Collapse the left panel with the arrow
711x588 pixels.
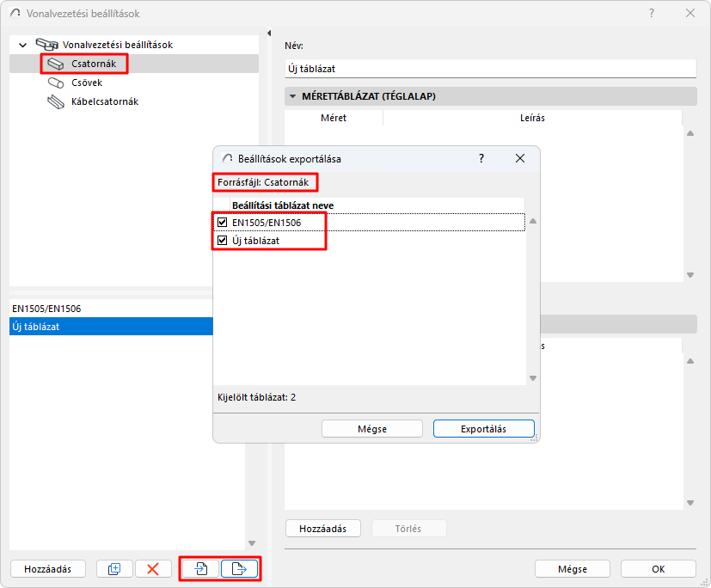point(269,33)
